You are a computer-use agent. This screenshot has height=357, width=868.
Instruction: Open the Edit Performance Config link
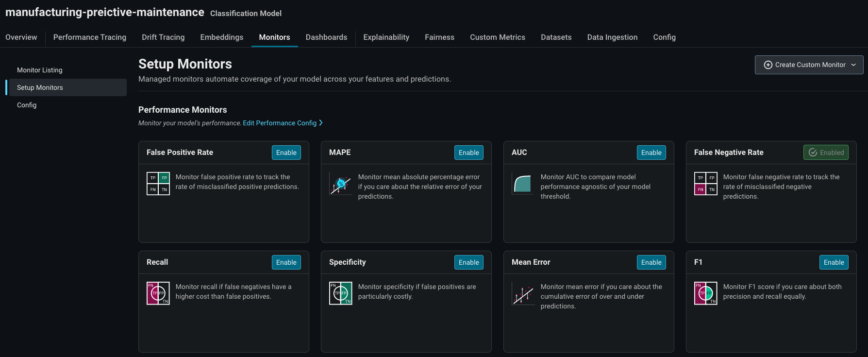(283, 123)
